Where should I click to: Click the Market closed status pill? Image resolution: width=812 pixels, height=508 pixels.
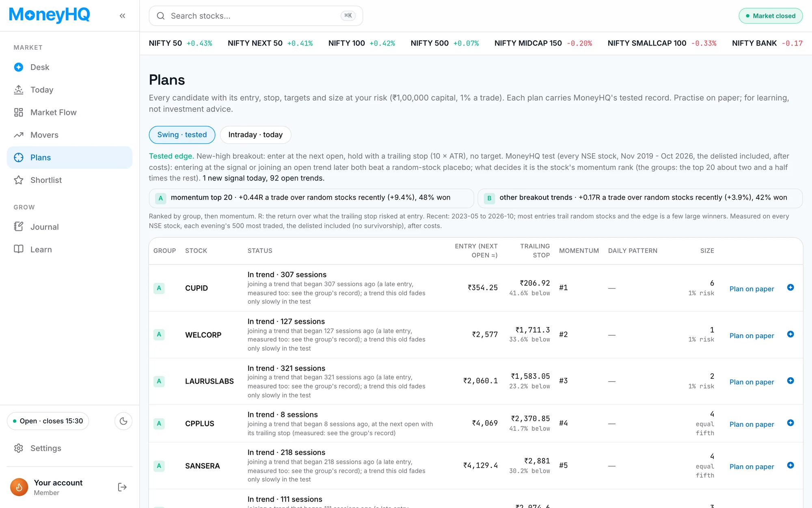click(x=771, y=16)
